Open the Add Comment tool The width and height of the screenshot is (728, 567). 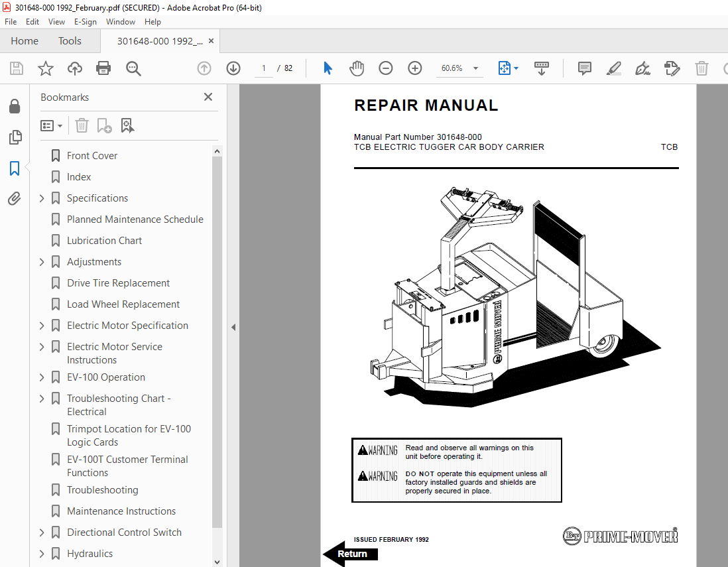pos(584,68)
